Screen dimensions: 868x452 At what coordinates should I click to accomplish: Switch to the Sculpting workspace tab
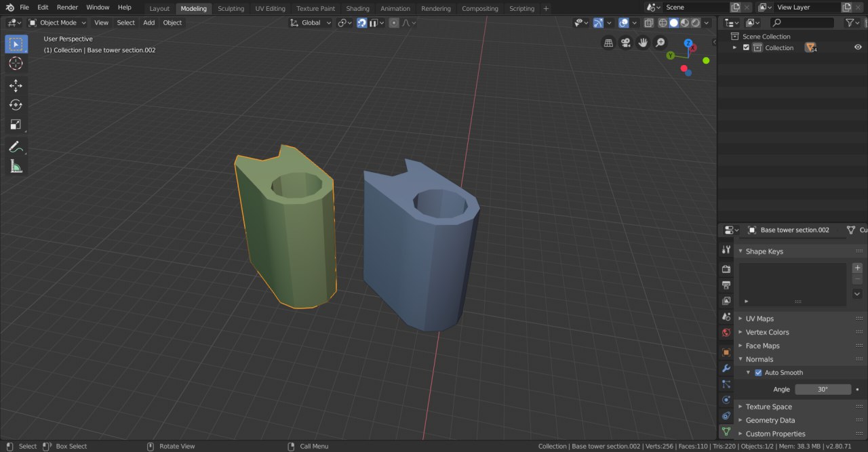point(231,9)
